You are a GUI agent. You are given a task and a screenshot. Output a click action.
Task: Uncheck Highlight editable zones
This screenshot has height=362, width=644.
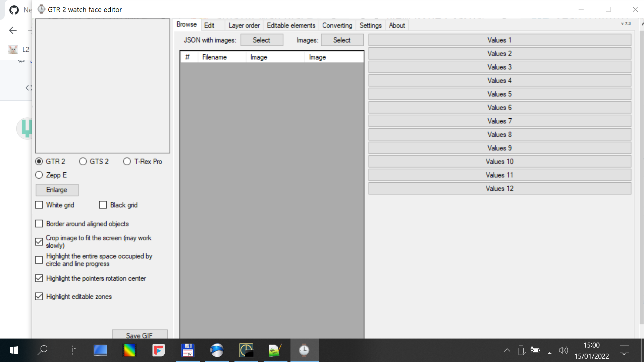point(39,296)
